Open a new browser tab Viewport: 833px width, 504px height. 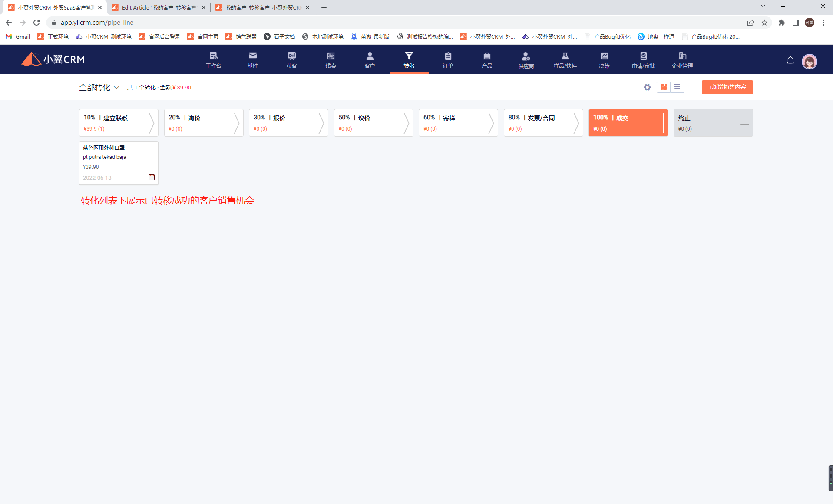point(324,7)
